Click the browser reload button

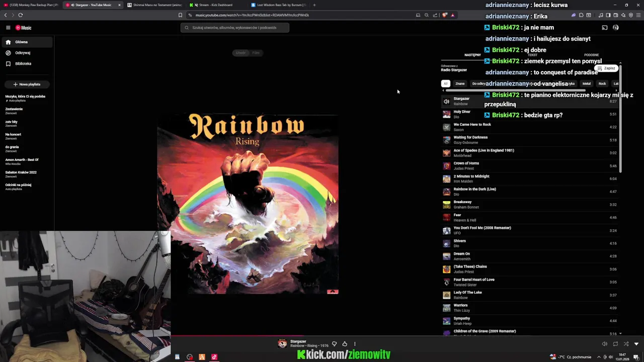21,15
